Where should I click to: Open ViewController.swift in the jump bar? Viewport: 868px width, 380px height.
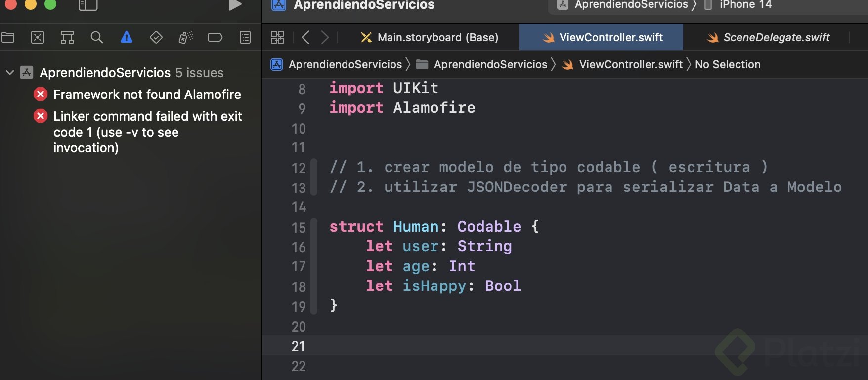[x=622, y=64]
